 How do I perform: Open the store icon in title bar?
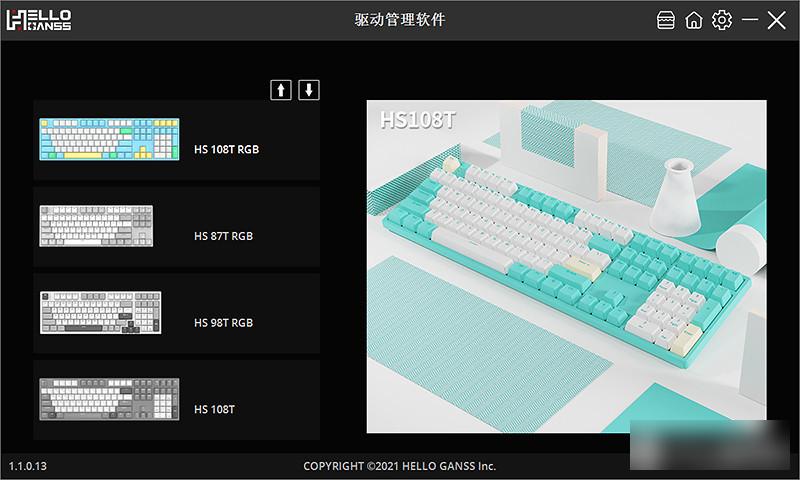[665, 20]
